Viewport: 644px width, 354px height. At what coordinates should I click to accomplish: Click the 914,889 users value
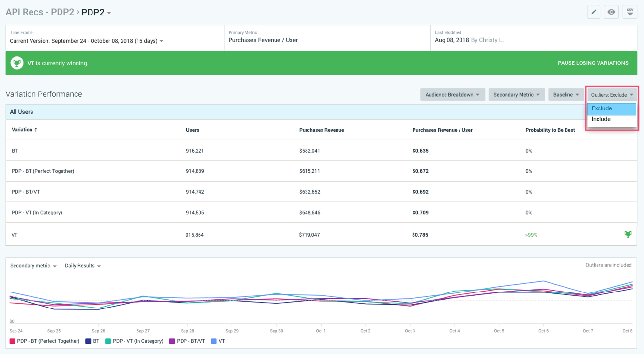tap(195, 171)
